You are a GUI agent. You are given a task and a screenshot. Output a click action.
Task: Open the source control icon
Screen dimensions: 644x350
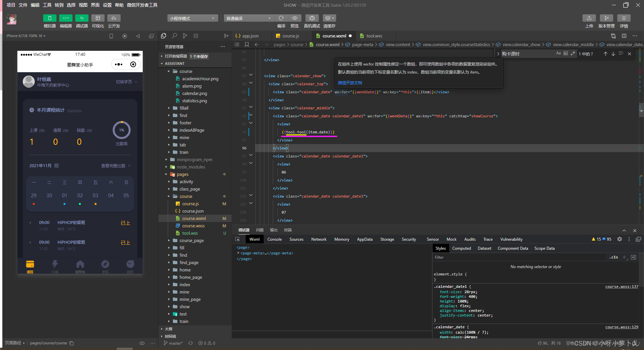[x=185, y=36]
